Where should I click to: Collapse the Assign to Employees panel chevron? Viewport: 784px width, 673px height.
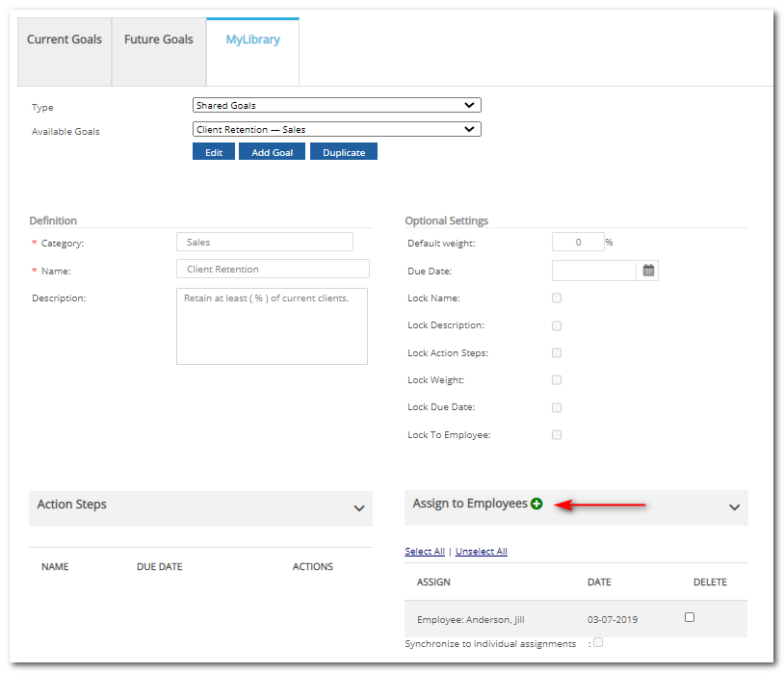734,506
